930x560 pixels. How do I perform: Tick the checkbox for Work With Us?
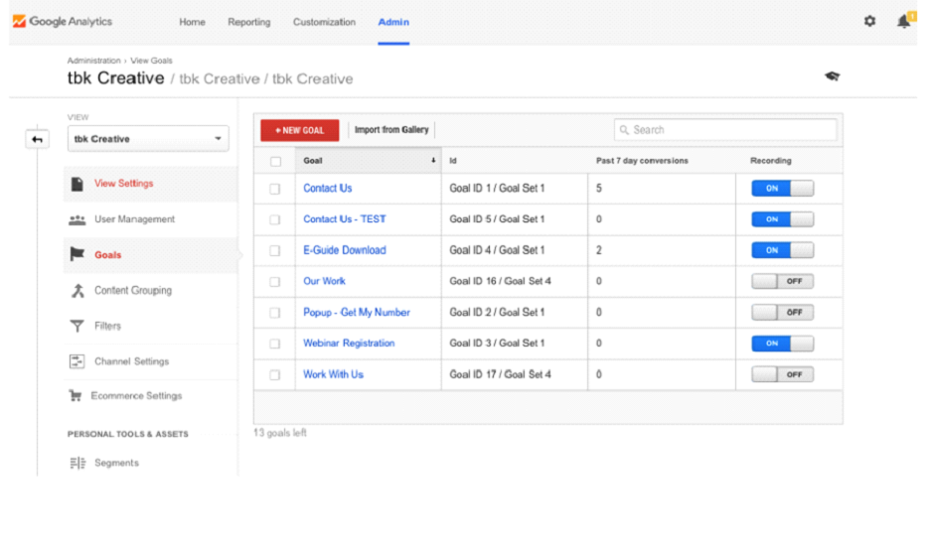[x=274, y=374]
